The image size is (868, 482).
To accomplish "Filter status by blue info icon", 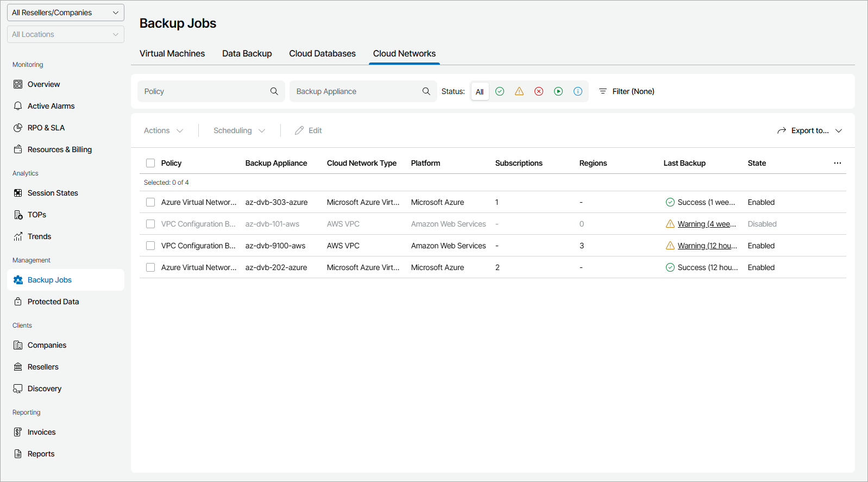I will pos(578,91).
